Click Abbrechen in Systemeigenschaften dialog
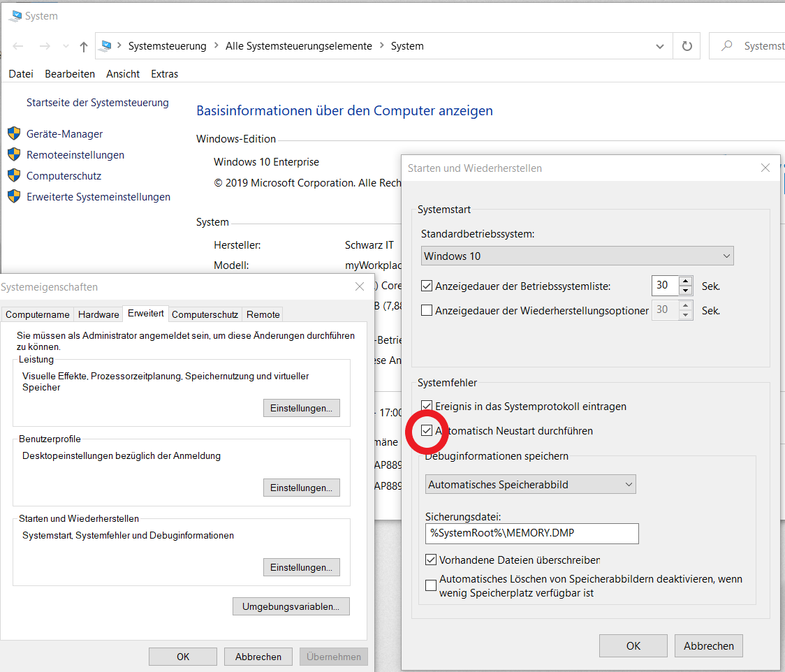The width and height of the screenshot is (785, 672). 258,657
